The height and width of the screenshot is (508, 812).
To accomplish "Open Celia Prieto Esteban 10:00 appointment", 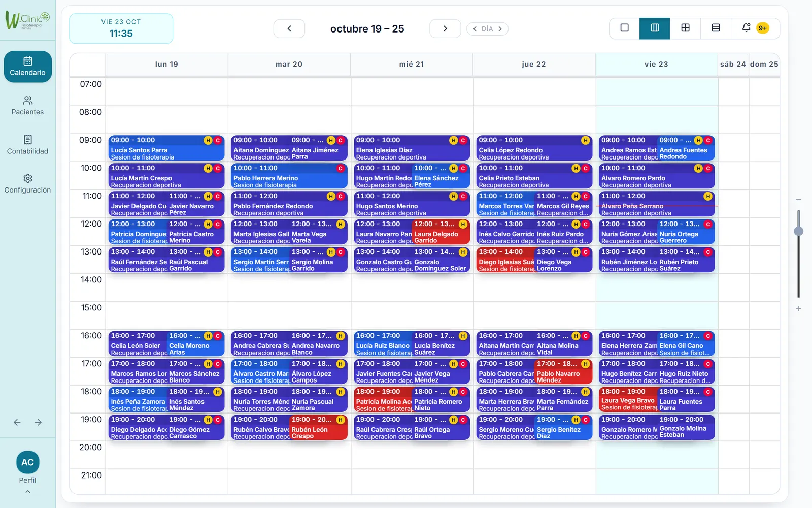I will 534,176.
